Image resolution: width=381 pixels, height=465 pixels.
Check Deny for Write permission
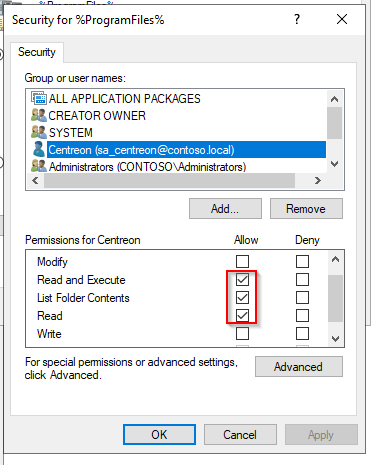[x=302, y=333]
